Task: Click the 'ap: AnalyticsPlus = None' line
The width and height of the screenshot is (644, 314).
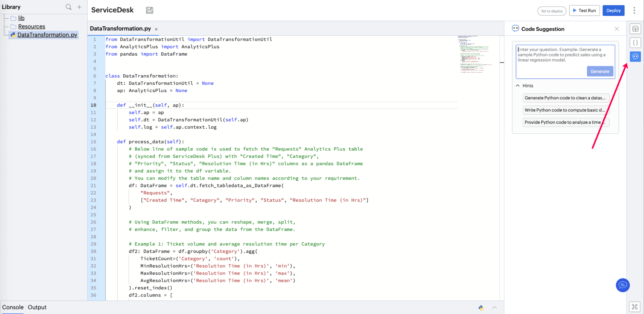Action: [x=152, y=91]
